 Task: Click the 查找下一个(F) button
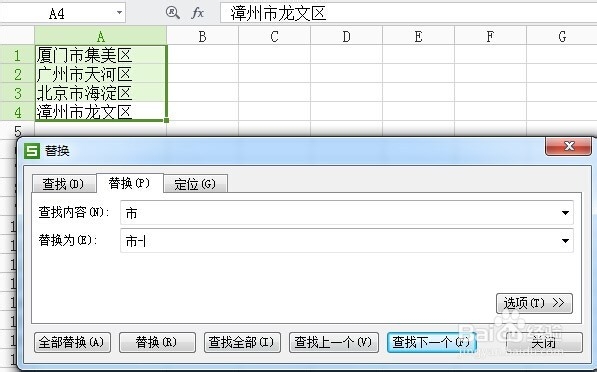(431, 342)
